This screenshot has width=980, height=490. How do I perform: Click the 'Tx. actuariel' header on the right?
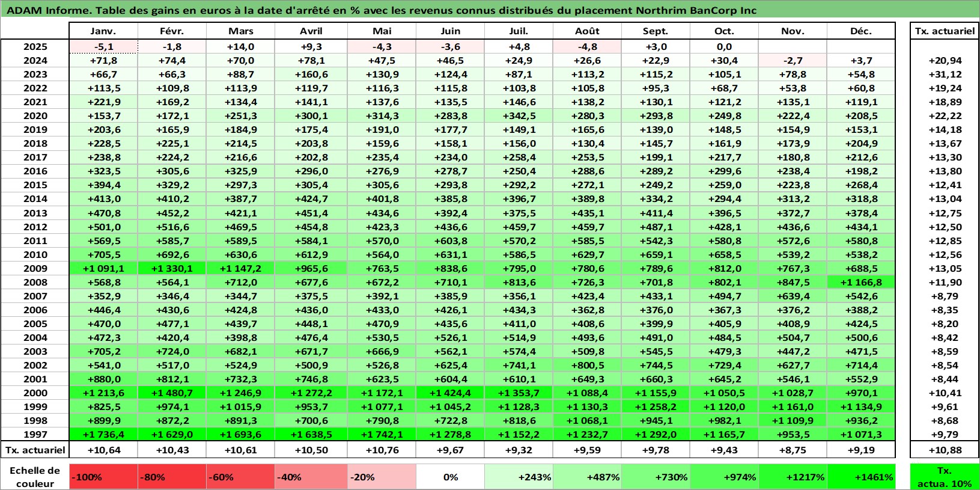click(x=945, y=31)
